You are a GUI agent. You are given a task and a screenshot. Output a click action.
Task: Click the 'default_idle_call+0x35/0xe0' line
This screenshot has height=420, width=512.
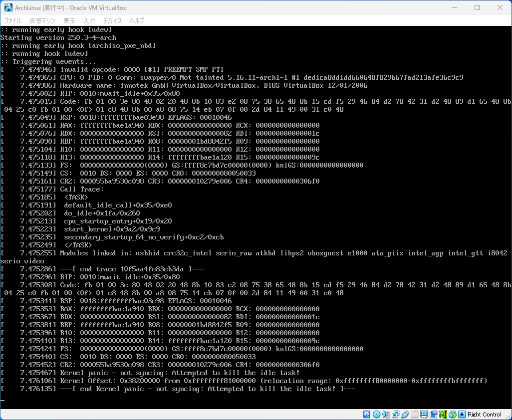[x=86, y=206]
